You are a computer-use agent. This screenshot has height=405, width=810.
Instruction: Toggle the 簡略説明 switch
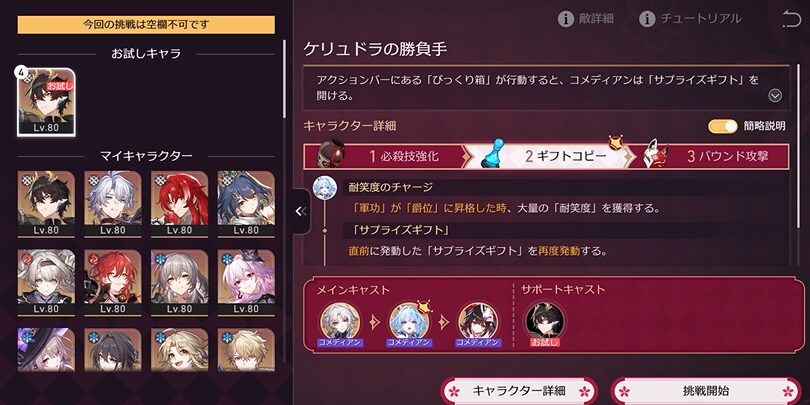(723, 126)
